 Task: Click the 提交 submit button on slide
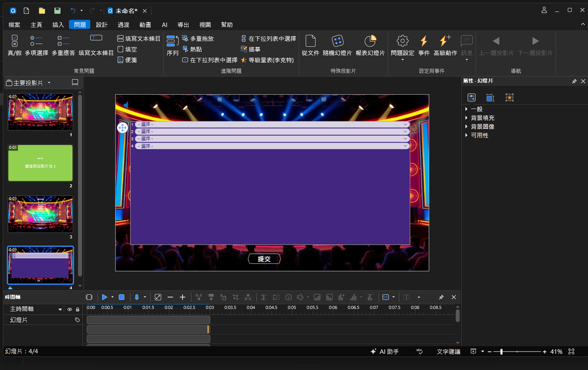(264, 259)
